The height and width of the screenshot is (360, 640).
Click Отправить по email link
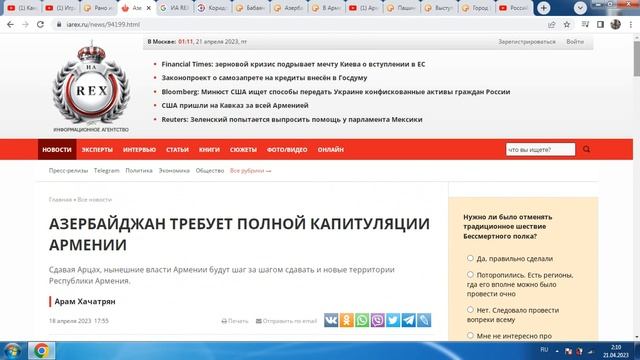[x=286, y=321]
